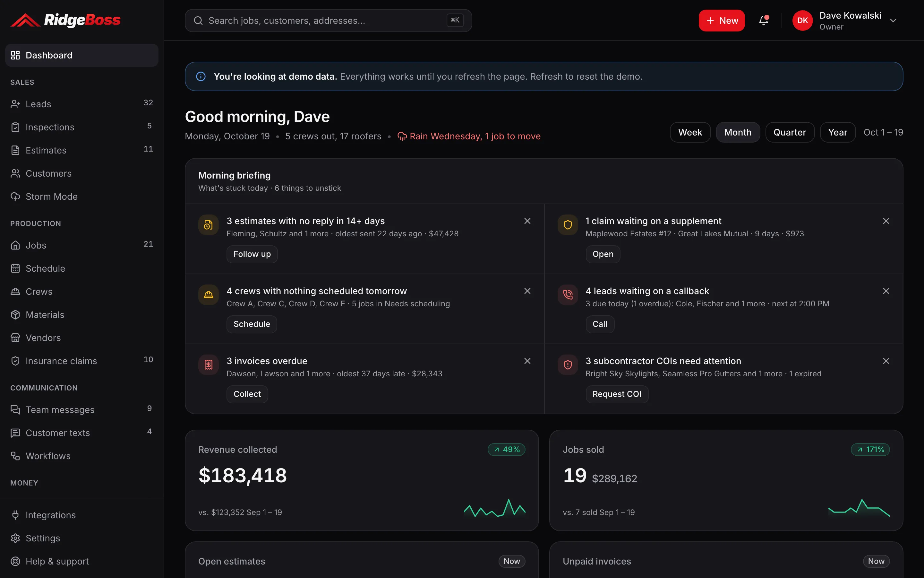Viewport: 924px width, 578px height.
Task: Click the Help & support lifebuoy icon
Action: [x=15, y=561]
